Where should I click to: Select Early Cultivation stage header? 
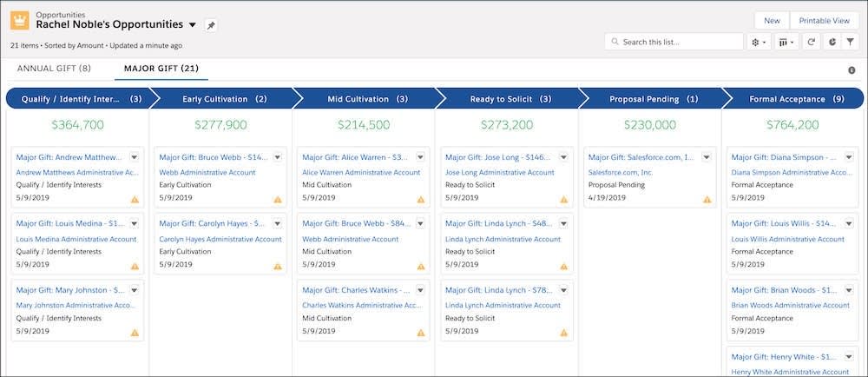click(x=225, y=99)
